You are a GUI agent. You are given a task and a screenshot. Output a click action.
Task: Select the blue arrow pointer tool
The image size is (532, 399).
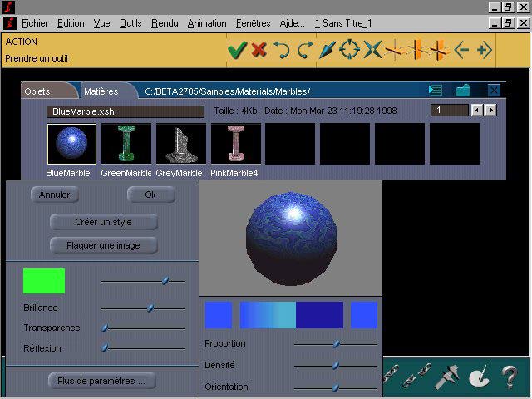328,50
